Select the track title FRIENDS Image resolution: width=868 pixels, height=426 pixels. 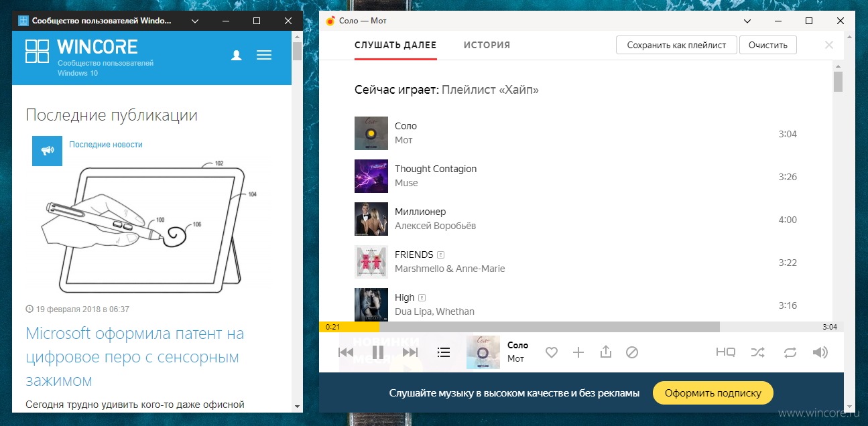[x=414, y=255]
